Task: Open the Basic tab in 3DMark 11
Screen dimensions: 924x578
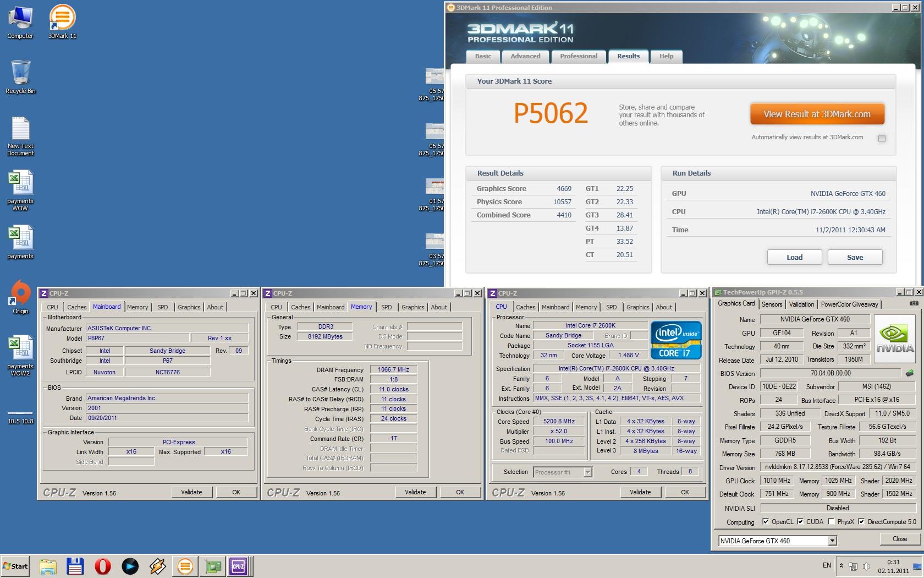Action: point(483,56)
